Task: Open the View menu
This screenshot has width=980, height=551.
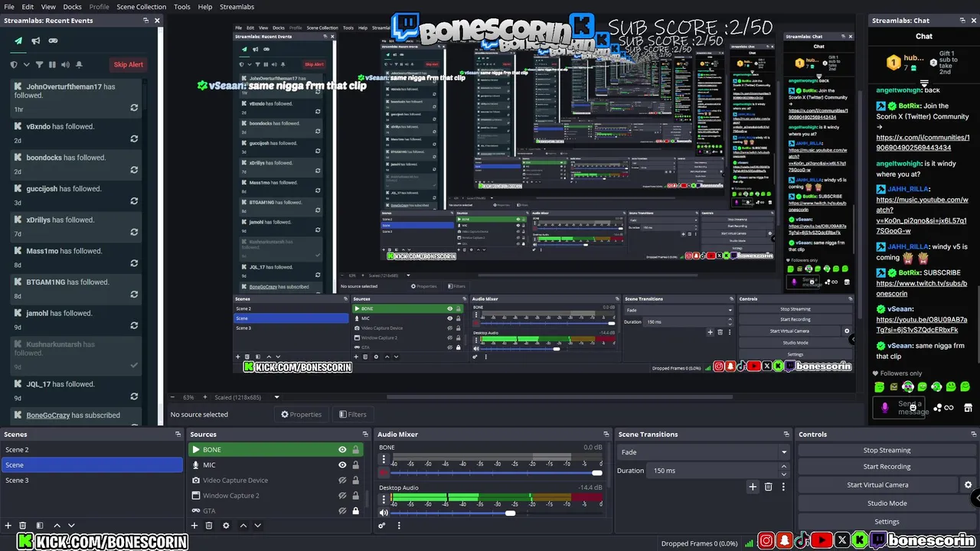Action: point(48,7)
